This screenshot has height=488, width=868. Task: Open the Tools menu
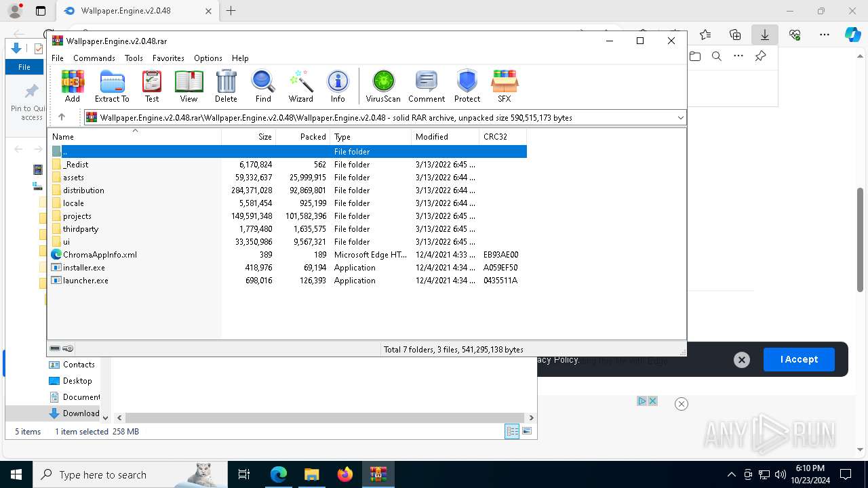[x=134, y=58]
